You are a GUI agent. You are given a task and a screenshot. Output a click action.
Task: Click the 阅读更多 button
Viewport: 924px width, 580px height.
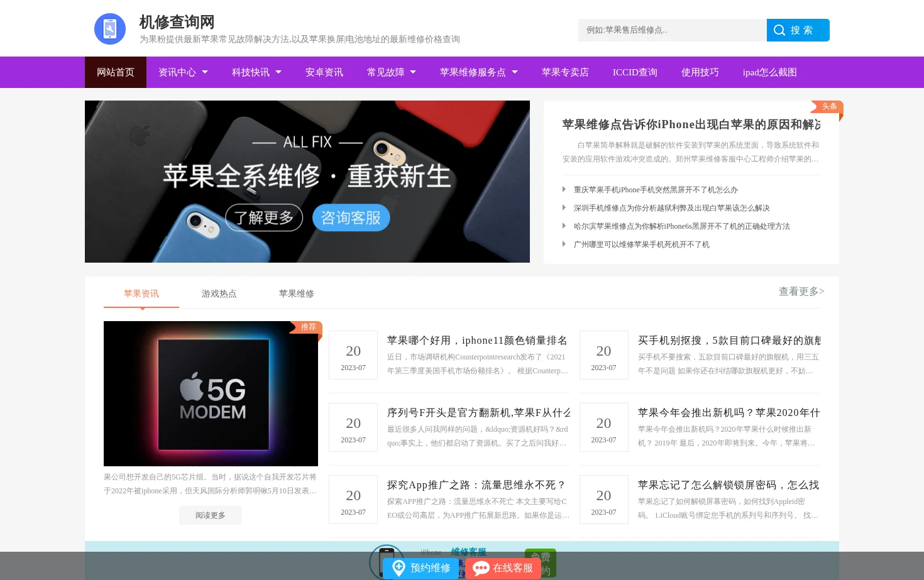click(211, 515)
